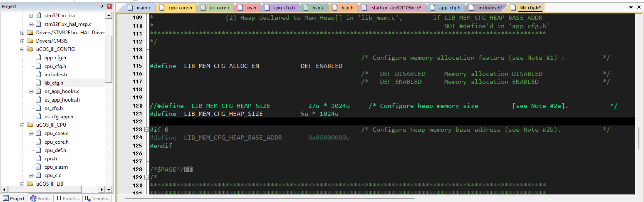Expand the Drivers/CMSIS folder
This screenshot has height=202, width=644.
(22, 41)
